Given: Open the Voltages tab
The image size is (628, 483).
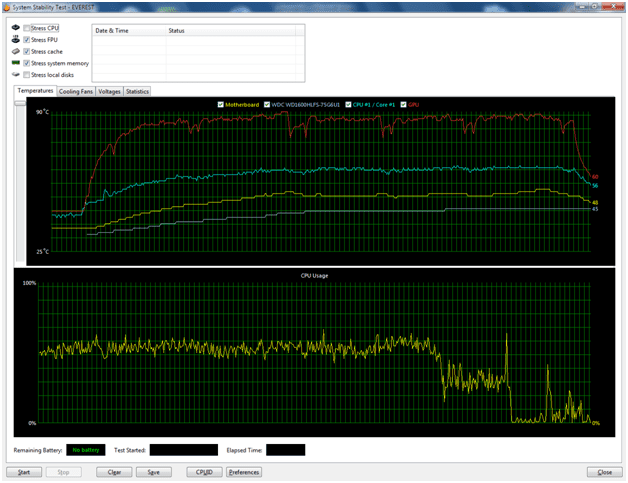Looking at the screenshot, I should 110,92.
